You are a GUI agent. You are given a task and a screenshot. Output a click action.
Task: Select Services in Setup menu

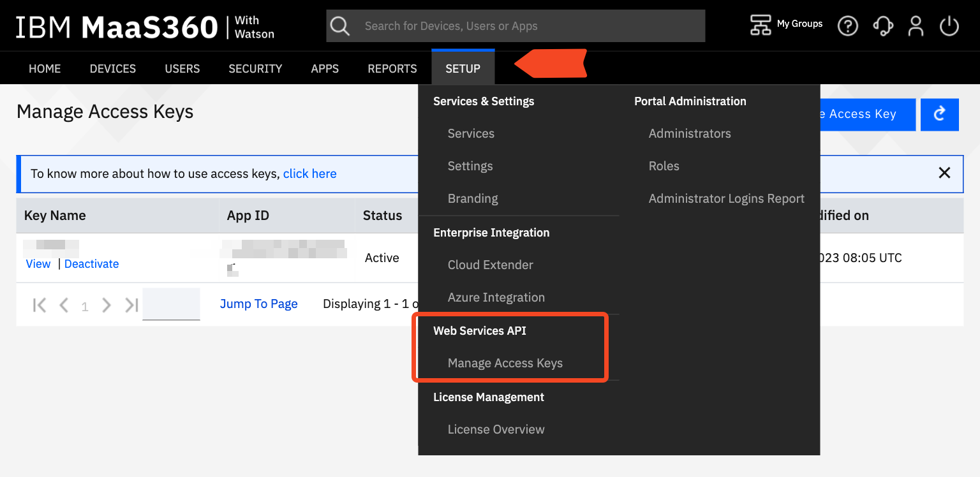pos(471,133)
